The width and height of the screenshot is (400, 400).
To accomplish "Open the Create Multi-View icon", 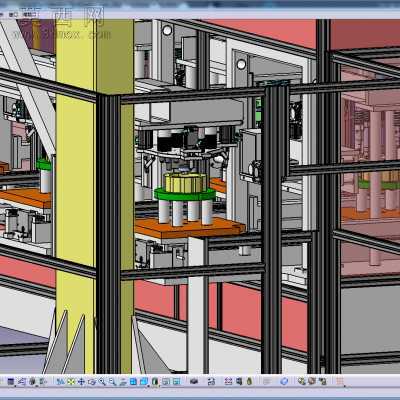I will pyautogui.click(x=133, y=381).
